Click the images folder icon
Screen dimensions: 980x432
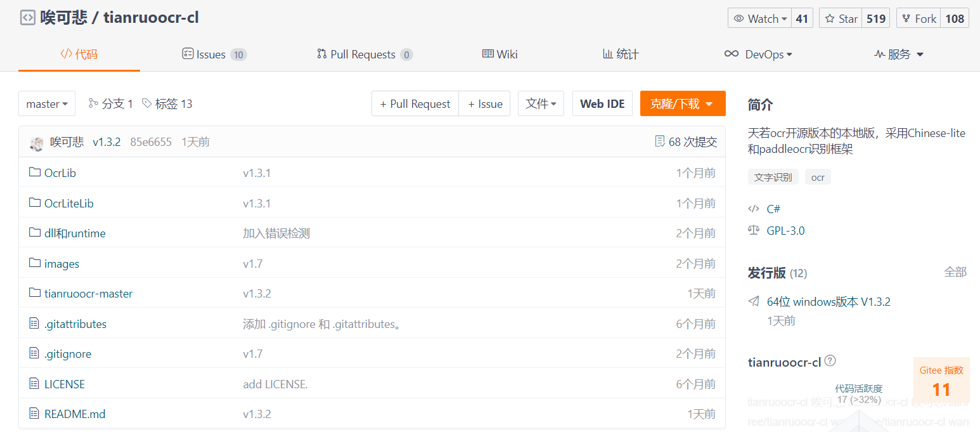point(35,263)
